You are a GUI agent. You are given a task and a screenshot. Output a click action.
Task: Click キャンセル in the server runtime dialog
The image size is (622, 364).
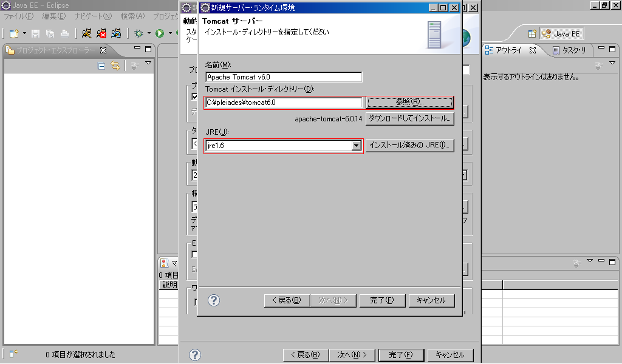point(431,300)
